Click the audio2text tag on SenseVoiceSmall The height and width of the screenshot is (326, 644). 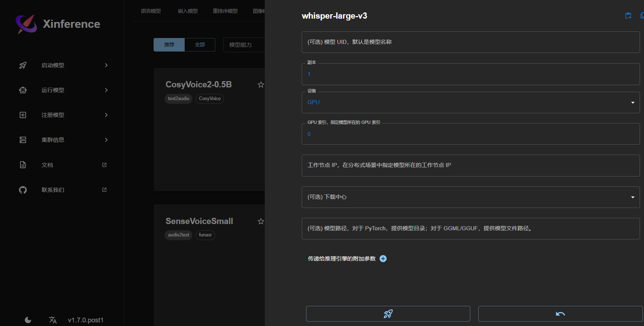178,235
